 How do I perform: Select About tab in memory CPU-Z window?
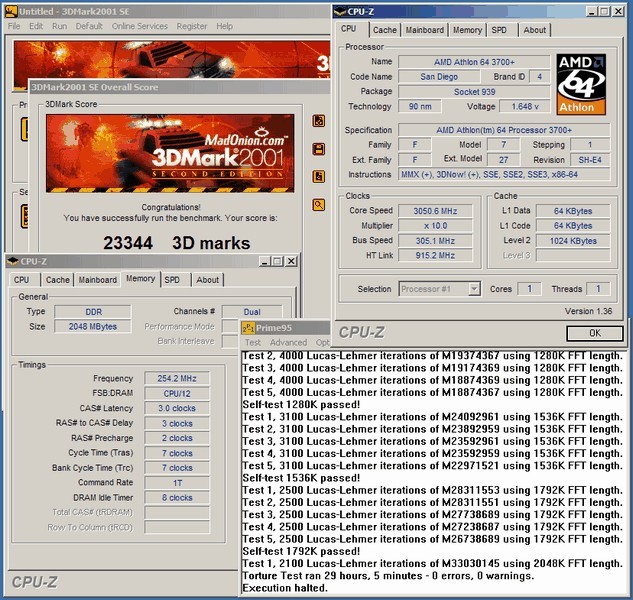coord(207,280)
